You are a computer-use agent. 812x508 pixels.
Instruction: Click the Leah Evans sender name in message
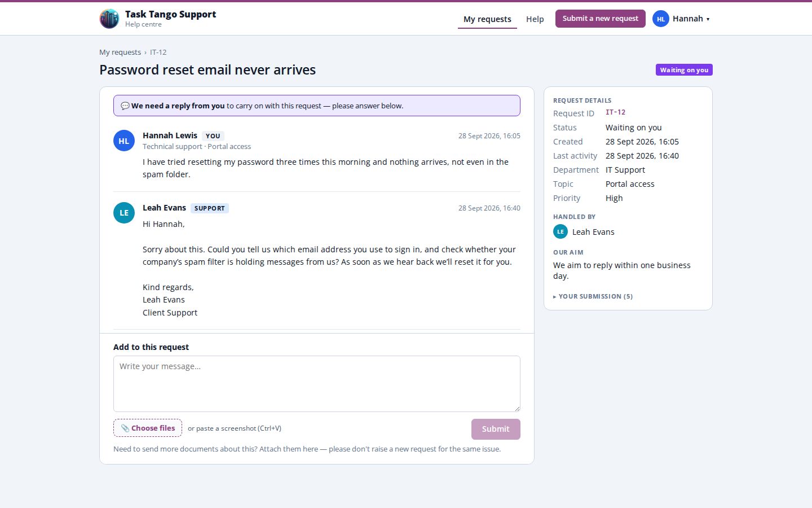164,208
